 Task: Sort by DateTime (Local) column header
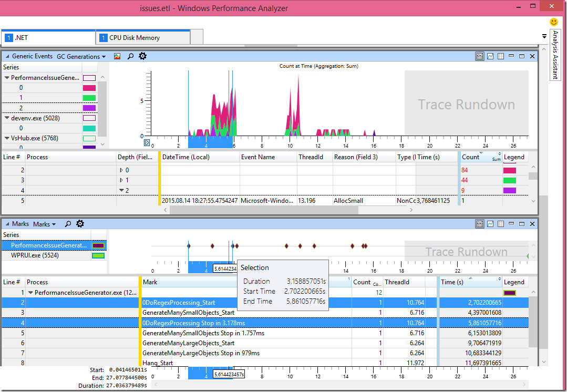pos(200,157)
